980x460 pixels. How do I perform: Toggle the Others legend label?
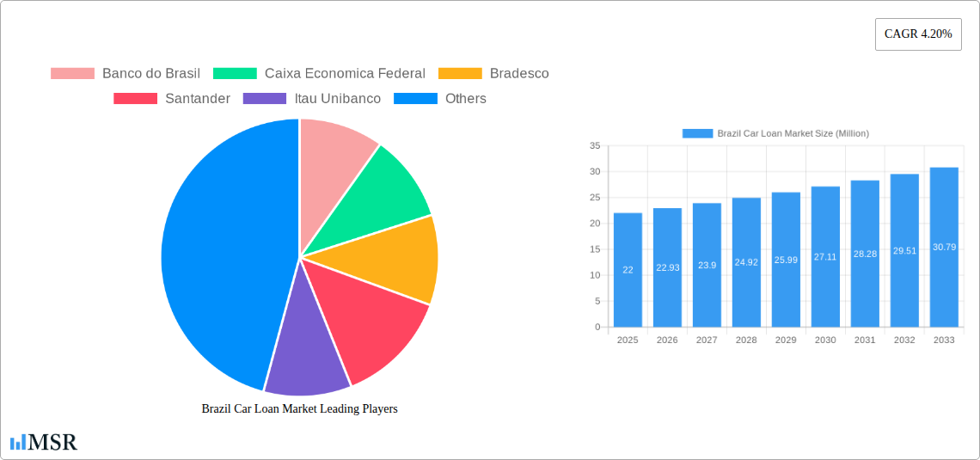(x=466, y=99)
